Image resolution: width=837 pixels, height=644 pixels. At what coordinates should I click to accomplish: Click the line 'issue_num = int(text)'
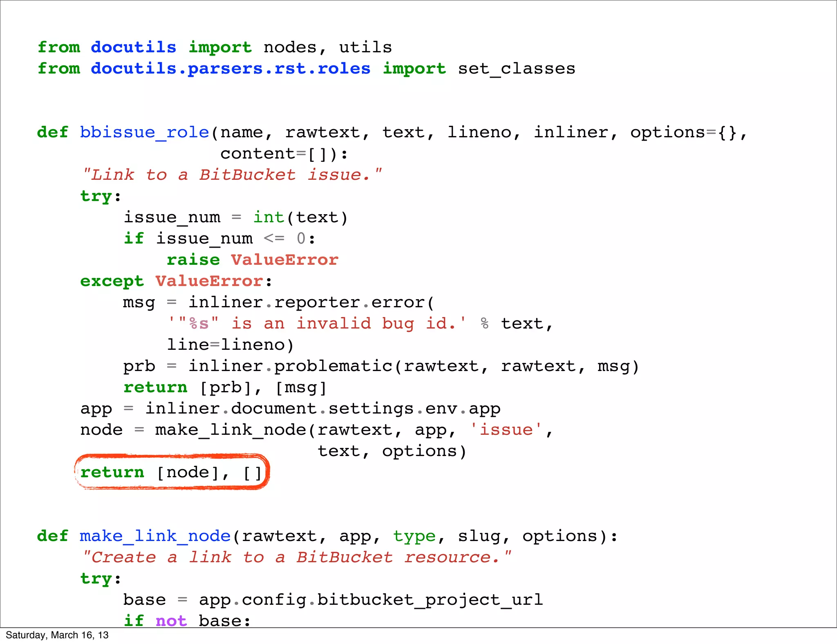(235, 217)
